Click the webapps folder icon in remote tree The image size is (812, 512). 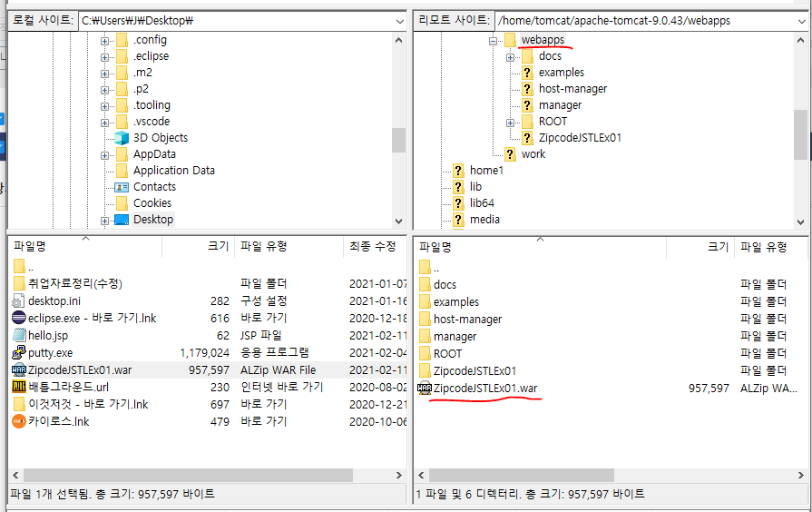tap(510, 40)
